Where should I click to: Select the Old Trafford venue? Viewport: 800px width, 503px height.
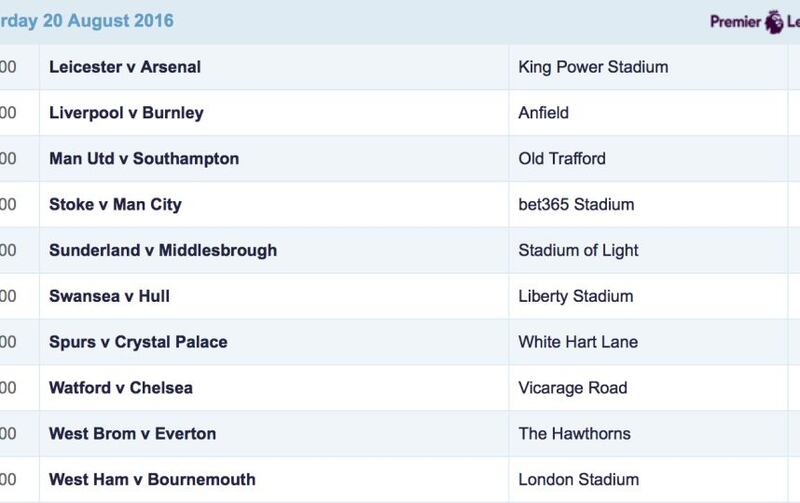[562, 159]
